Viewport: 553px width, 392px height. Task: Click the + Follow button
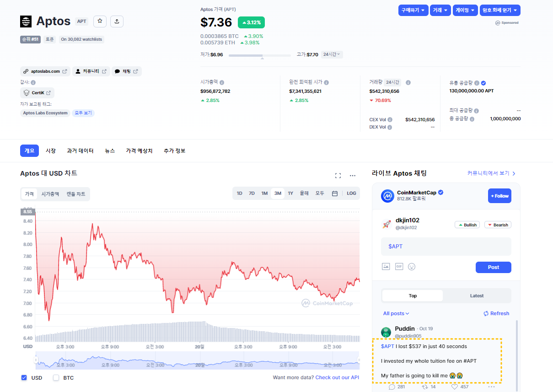pyautogui.click(x=499, y=196)
